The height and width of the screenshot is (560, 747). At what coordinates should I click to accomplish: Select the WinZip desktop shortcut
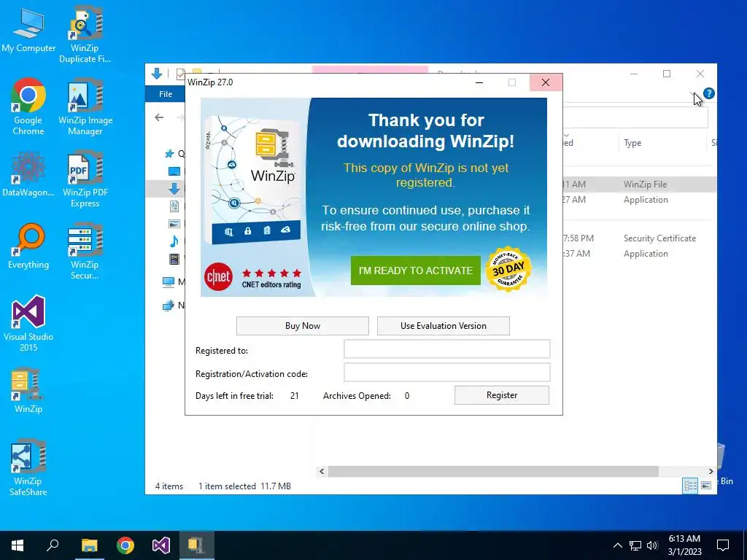pyautogui.click(x=28, y=389)
